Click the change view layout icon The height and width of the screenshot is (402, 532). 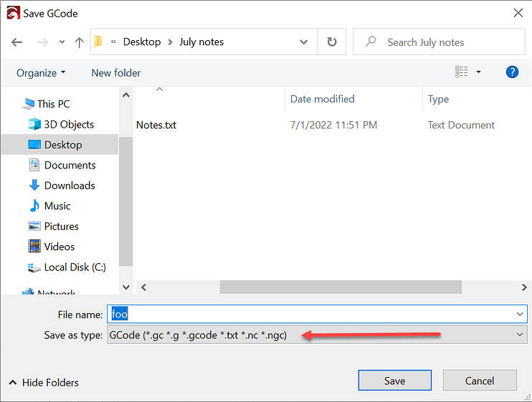[x=462, y=72]
